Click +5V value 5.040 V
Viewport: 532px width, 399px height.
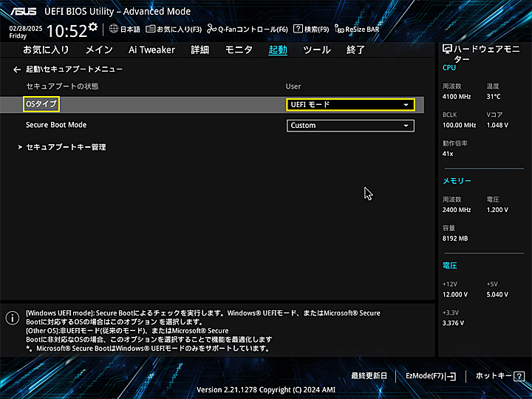point(497,295)
